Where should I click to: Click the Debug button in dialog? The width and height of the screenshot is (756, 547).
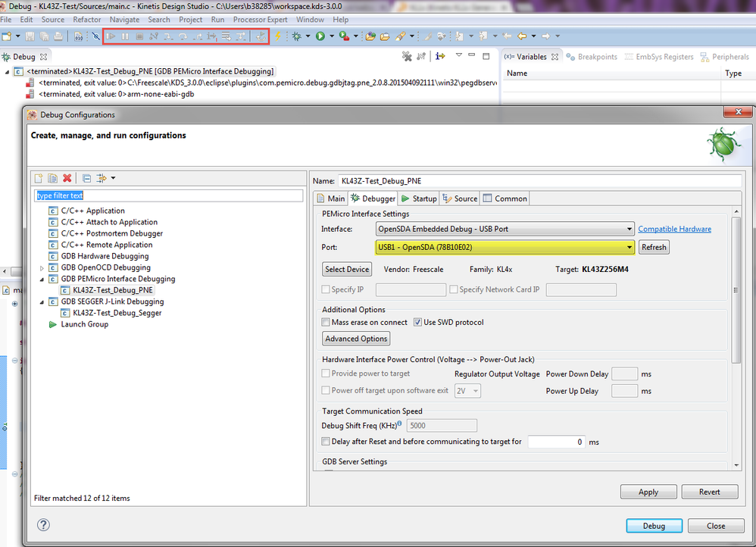pyautogui.click(x=654, y=526)
